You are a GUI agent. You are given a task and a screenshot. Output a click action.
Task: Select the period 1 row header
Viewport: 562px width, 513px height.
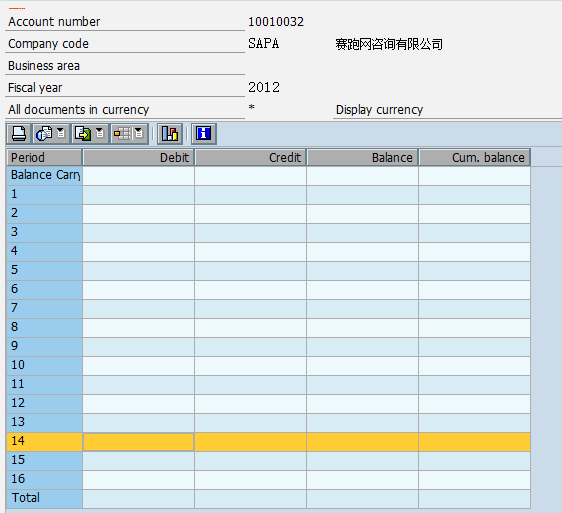44,194
